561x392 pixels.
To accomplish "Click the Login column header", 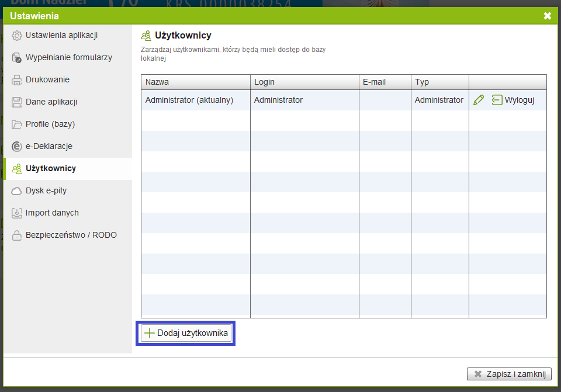I will (x=304, y=82).
